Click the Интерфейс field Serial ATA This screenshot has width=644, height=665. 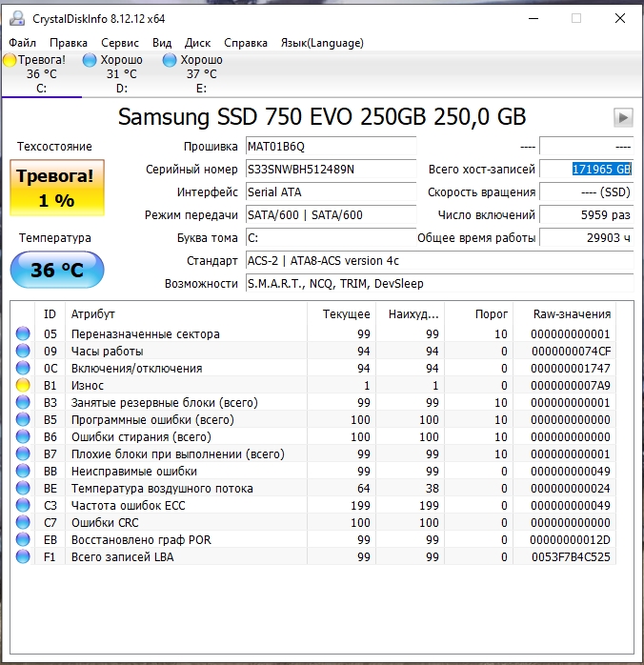click(x=332, y=192)
